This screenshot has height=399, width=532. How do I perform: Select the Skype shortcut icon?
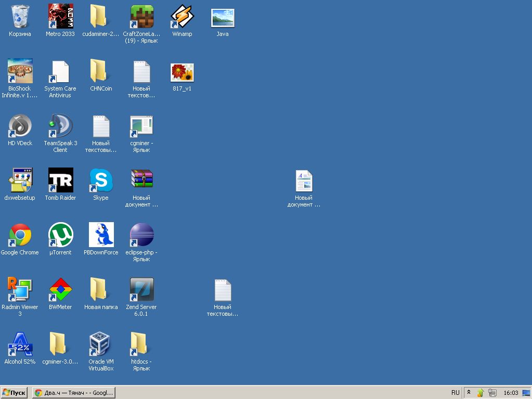[x=101, y=180]
